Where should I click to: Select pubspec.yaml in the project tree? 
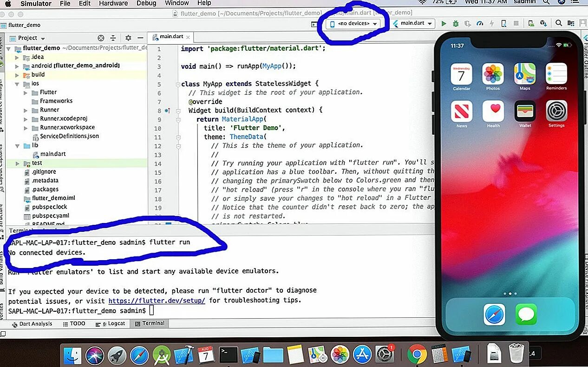pos(50,216)
